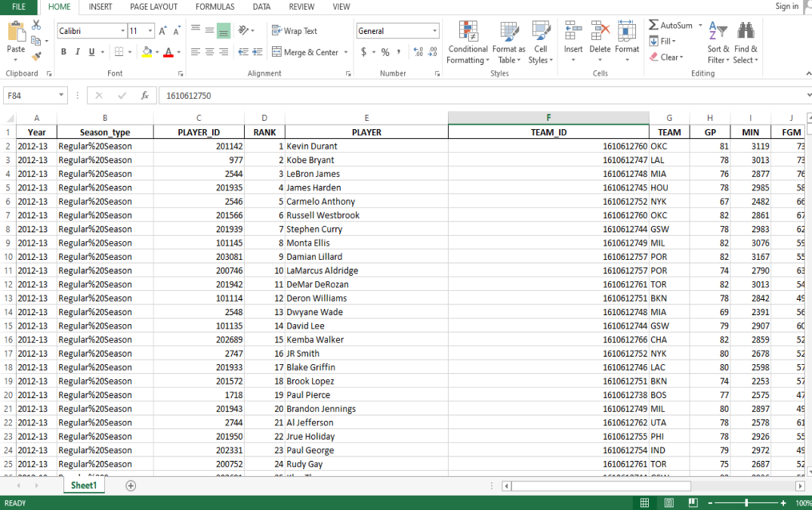Expand the Name Box dropdown arrow
Screen dimensions: 812x510
tap(61, 95)
